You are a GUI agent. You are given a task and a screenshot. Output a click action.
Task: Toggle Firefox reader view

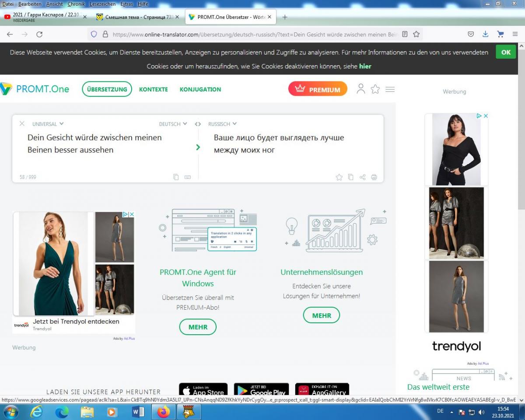405,34
